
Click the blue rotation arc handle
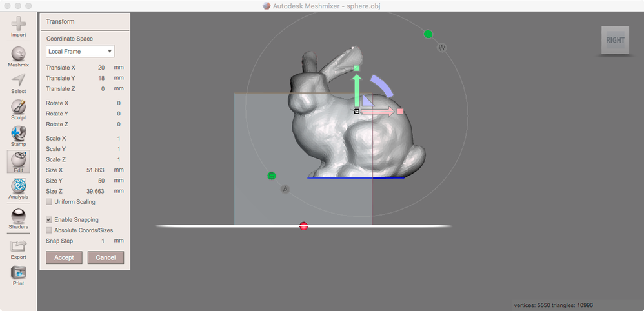pyautogui.click(x=383, y=85)
